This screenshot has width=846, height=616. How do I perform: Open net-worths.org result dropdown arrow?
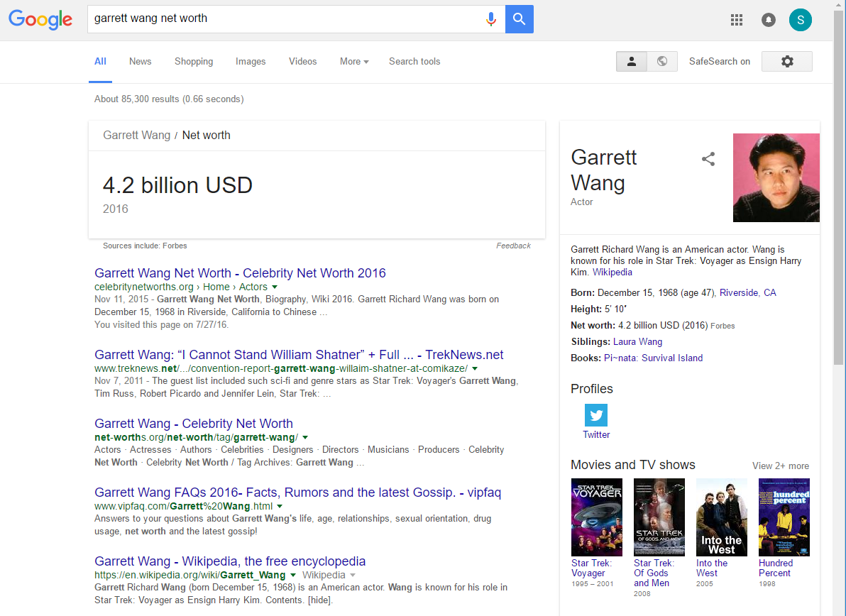click(x=305, y=437)
